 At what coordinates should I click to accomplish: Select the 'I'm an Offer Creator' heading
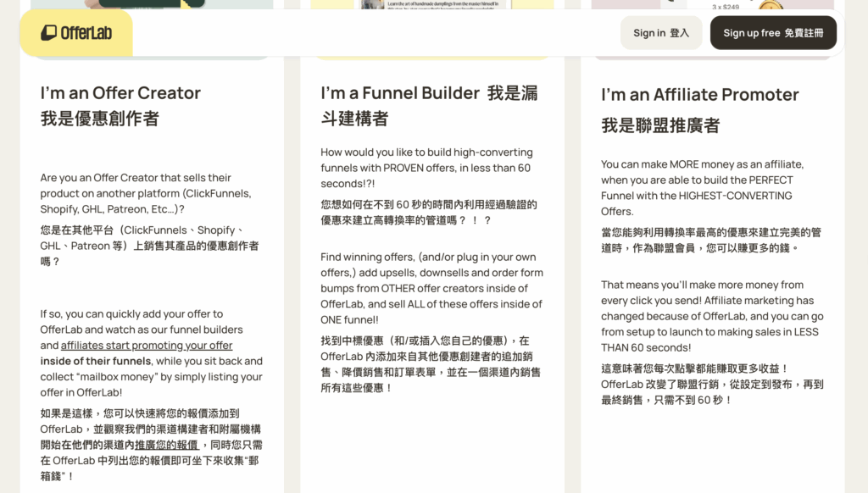[x=120, y=92]
